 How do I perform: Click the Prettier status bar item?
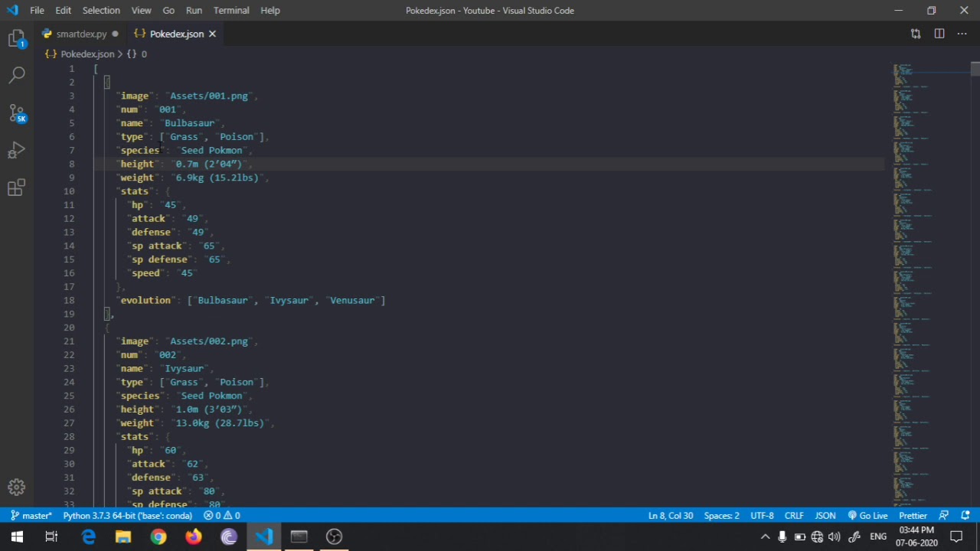(913, 516)
